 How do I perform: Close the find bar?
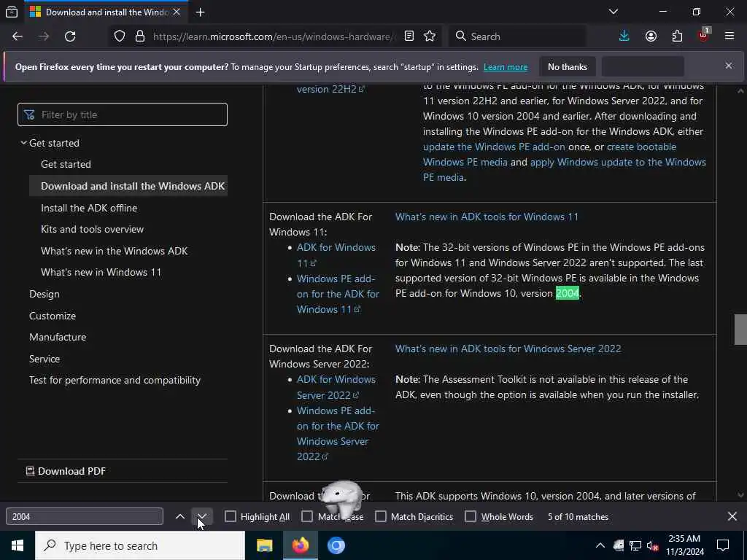point(732,516)
